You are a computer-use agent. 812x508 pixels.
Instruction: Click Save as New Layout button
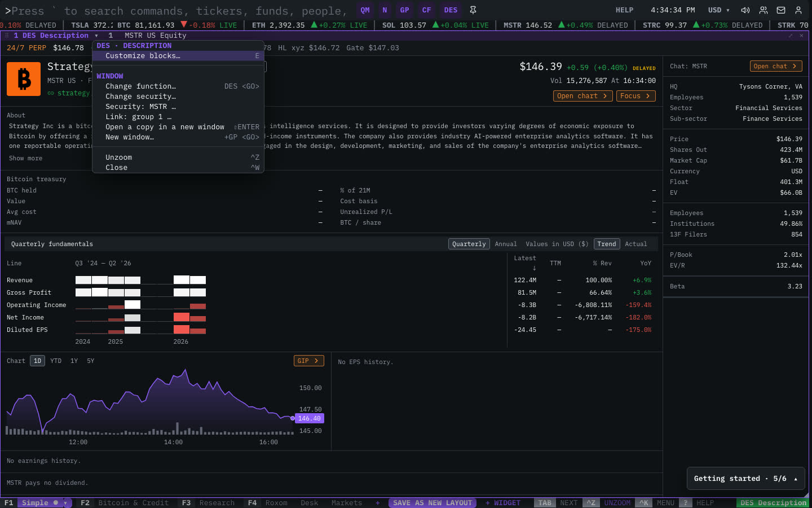tap(433, 503)
